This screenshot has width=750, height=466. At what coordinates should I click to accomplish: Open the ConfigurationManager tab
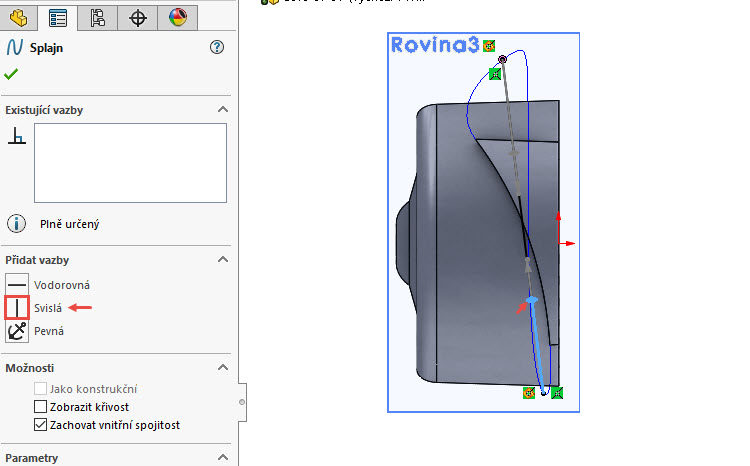tap(98, 18)
